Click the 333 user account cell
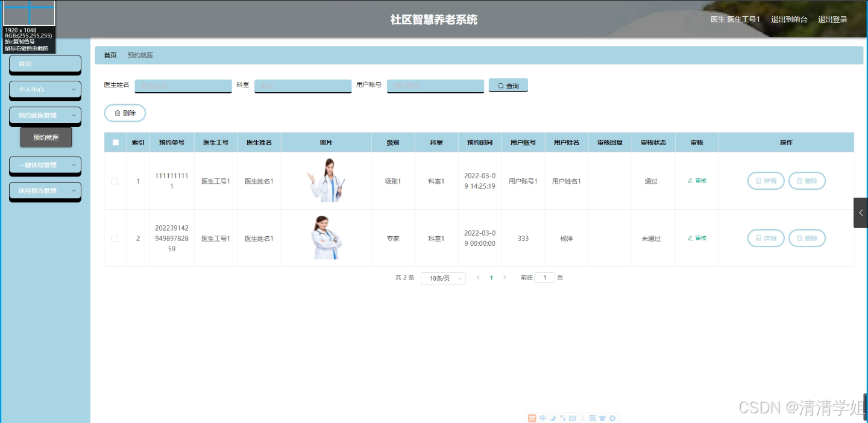The height and width of the screenshot is (423, 868). click(523, 239)
